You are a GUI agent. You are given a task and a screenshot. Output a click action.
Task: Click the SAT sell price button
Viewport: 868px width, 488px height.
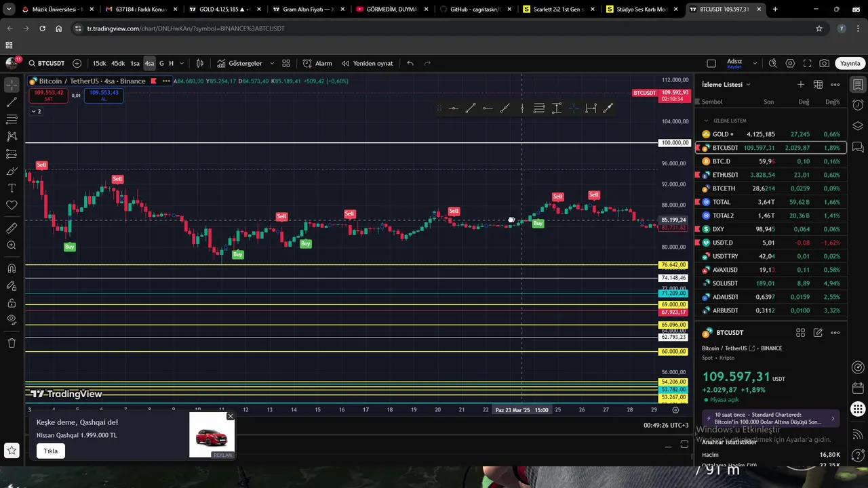(x=48, y=95)
